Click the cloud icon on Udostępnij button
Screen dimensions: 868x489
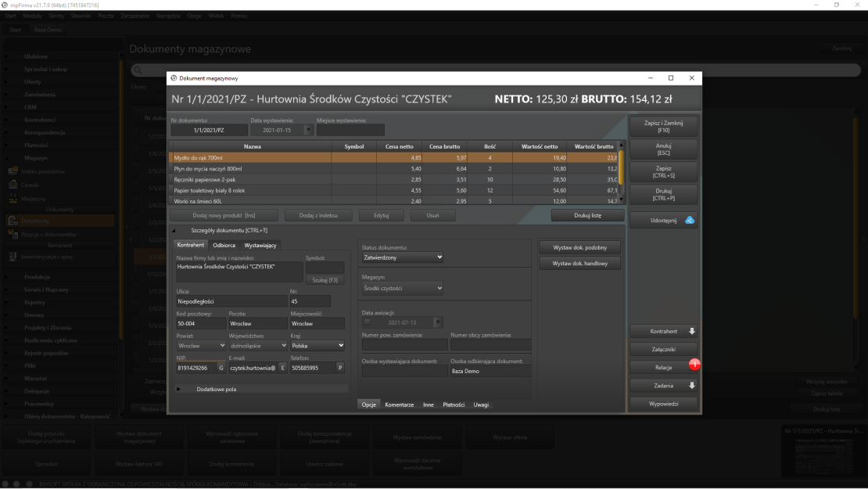click(689, 221)
